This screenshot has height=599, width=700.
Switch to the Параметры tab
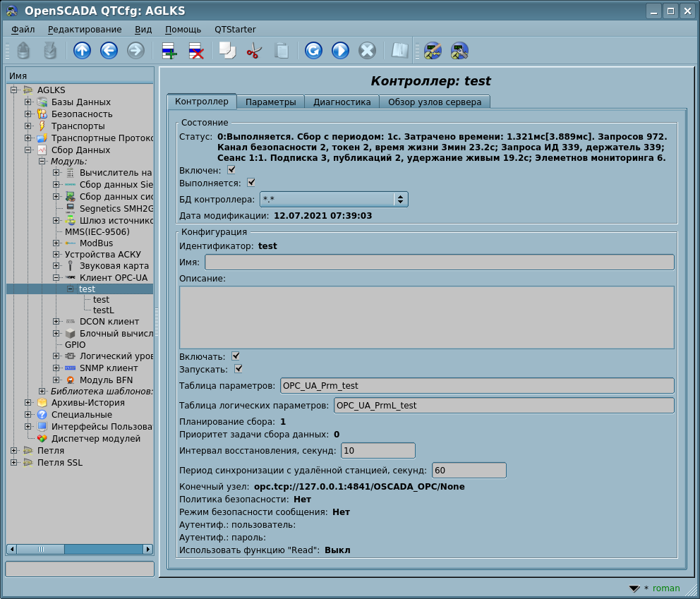pos(270,102)
